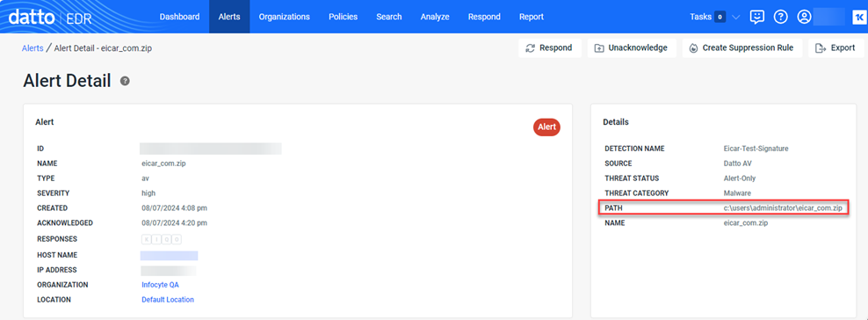Select the Alert-Only threat status value
Screen dimensions: 868x320
[740, 178]
